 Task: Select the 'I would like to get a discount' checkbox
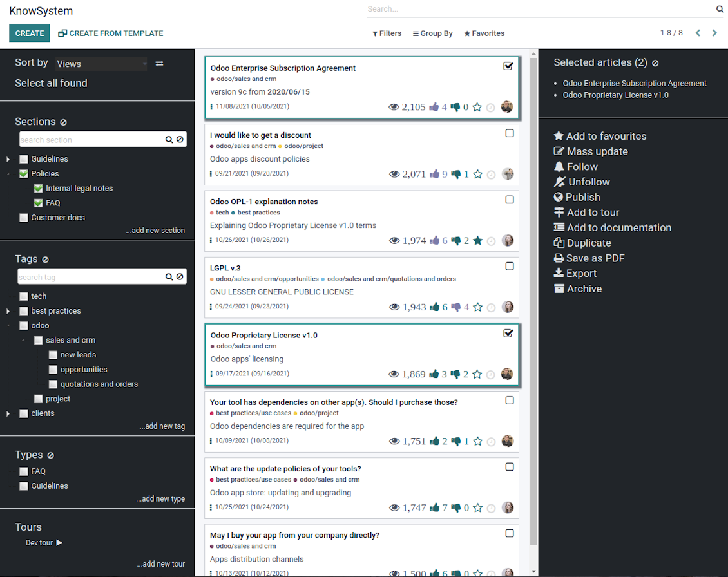point(510,133)
